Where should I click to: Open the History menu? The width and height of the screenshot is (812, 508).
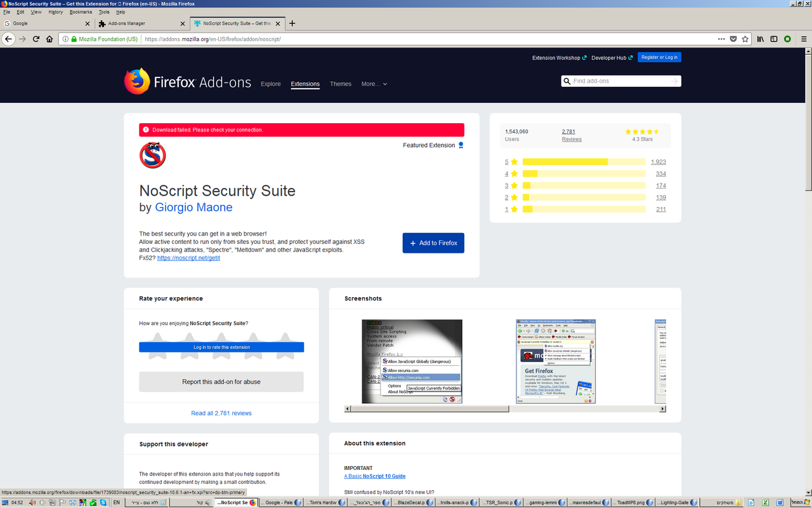point(56,12)
